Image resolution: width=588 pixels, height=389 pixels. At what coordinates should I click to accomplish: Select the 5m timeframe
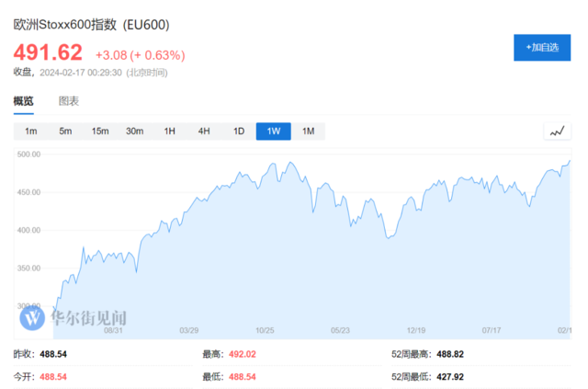(x=65, y=132)
